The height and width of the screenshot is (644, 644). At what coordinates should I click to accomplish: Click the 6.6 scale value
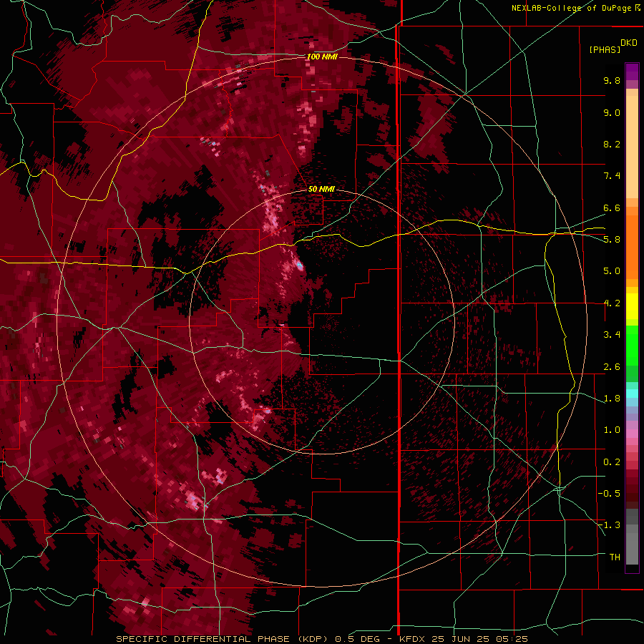click(x=612, y=208)
